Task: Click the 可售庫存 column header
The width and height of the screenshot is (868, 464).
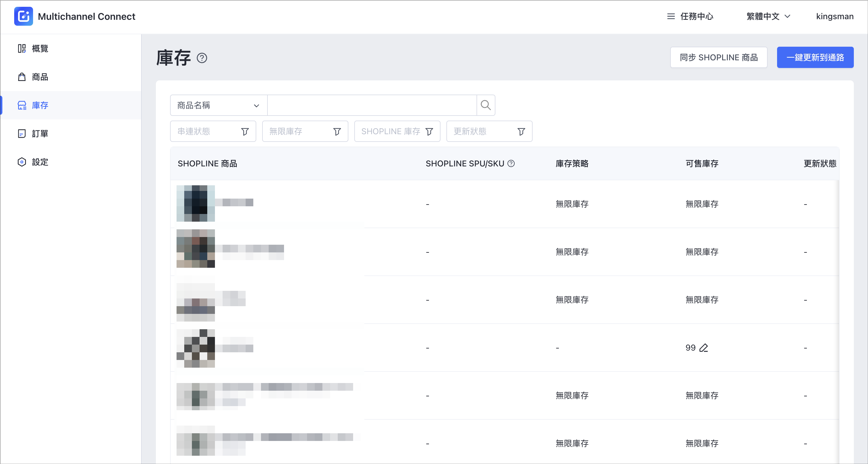Action: [702, 163]
